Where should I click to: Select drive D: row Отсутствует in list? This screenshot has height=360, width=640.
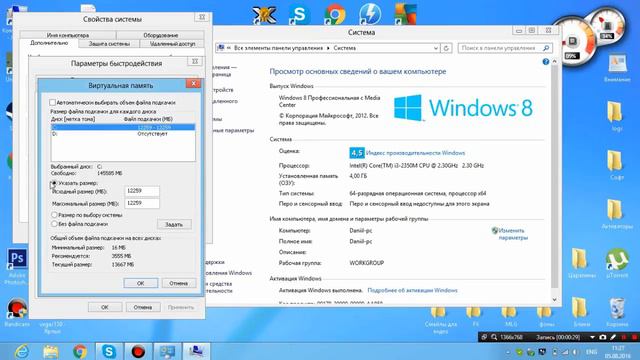tap(123, 134)
